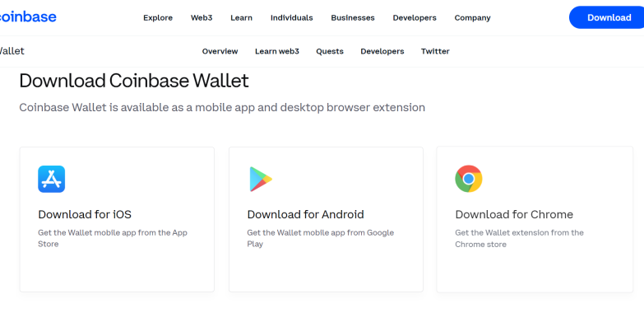Viewport: 644px width, 313px height.
Task: Click the App Store icon
Action: pyautogui.click(x=51, y=179)
